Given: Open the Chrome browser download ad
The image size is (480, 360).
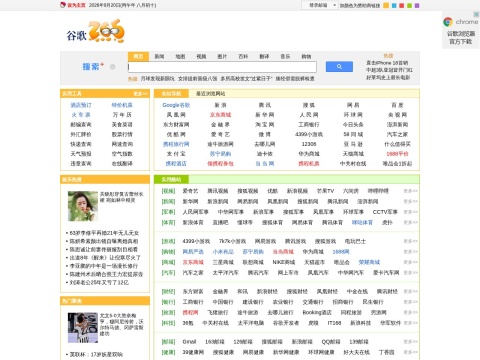Looking at the screenshot, I should (461, 32).
